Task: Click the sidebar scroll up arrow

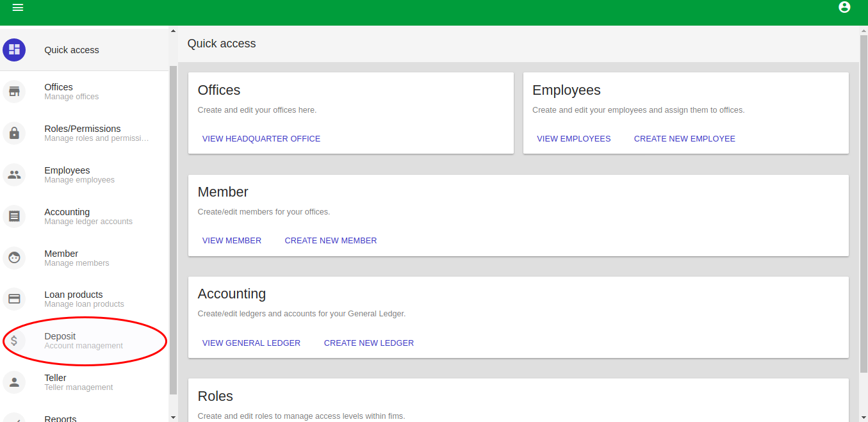Action: [x=173, y=30]
